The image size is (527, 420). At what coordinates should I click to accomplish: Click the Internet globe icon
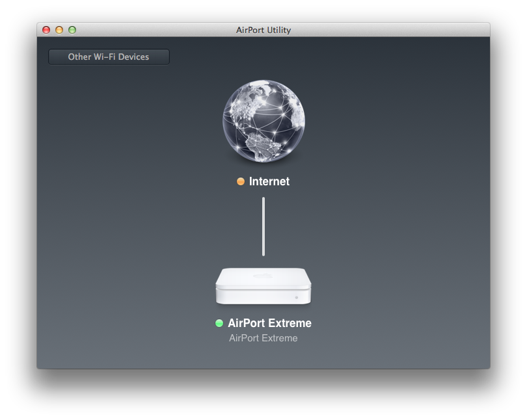pyautogui.click(x=264, y=121)
